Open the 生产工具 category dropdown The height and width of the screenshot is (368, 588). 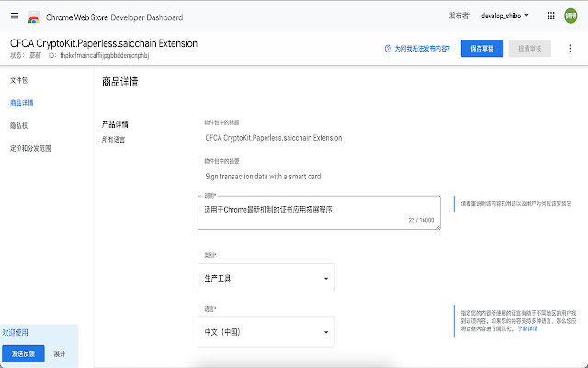click(x=266, y=278)
